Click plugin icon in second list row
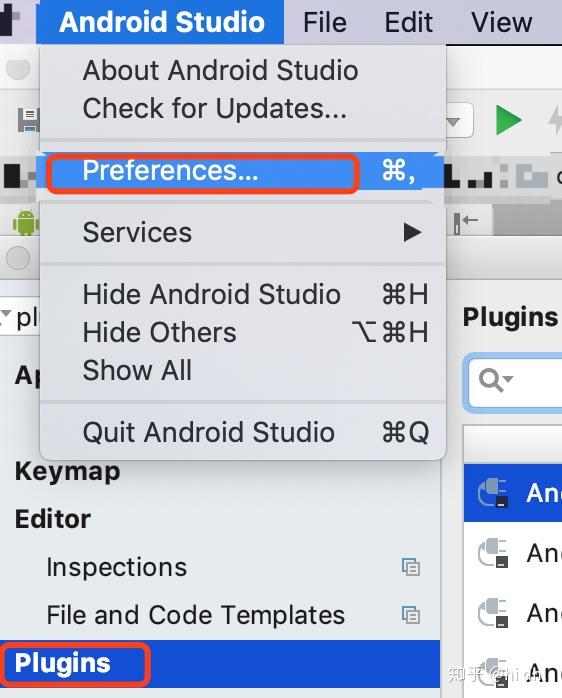This screenshot has width=562, height=698. pyautogui.click(x=493, y=552)
